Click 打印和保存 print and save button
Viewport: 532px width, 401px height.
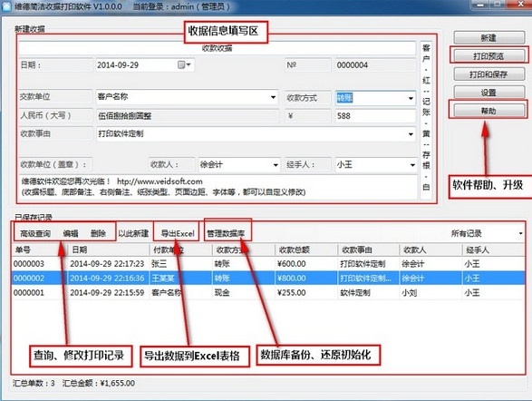(488, 74)
